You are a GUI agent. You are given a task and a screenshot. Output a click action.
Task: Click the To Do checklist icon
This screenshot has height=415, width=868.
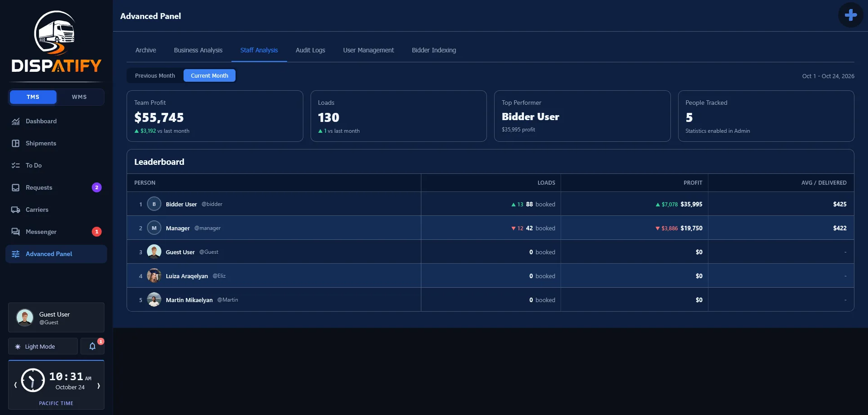tap(15, 166)
